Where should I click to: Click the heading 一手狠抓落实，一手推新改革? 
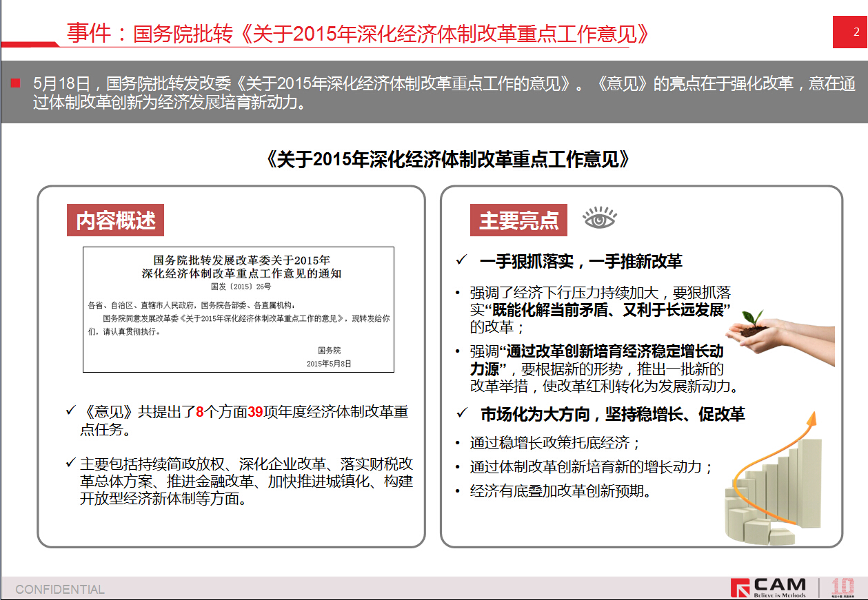(x=581, y=261)
